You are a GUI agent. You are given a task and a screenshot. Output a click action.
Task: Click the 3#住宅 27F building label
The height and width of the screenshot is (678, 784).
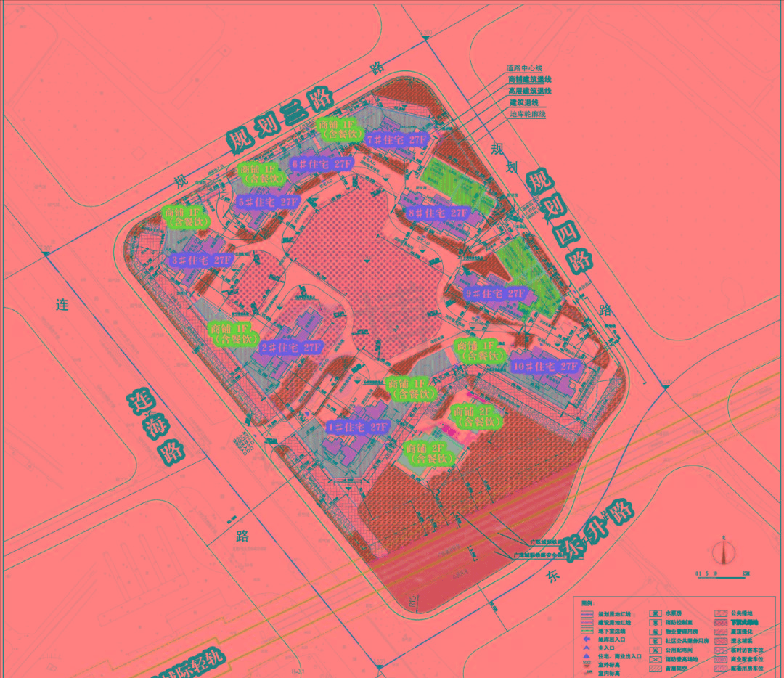202,260
